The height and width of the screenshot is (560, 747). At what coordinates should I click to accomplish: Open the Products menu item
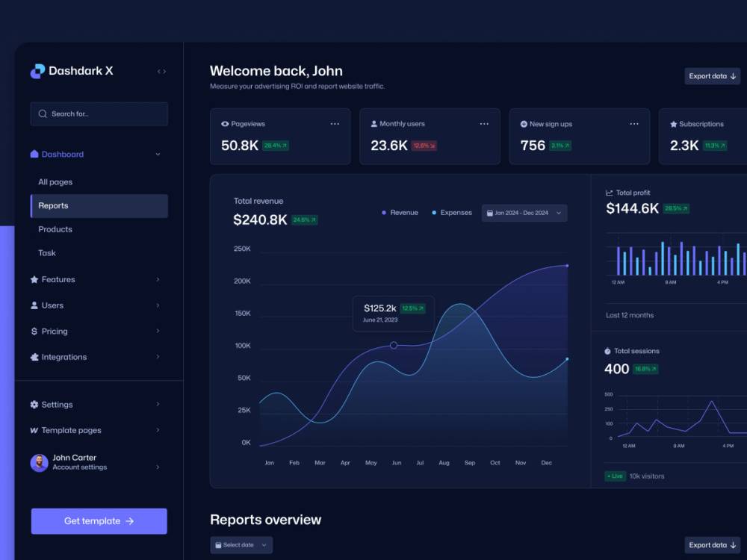[x=55, y=229]
